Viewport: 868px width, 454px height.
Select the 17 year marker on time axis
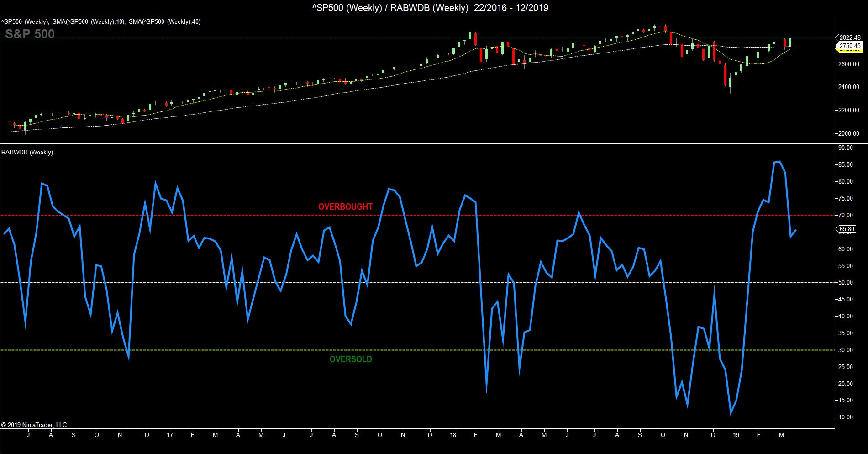[170, 436]
